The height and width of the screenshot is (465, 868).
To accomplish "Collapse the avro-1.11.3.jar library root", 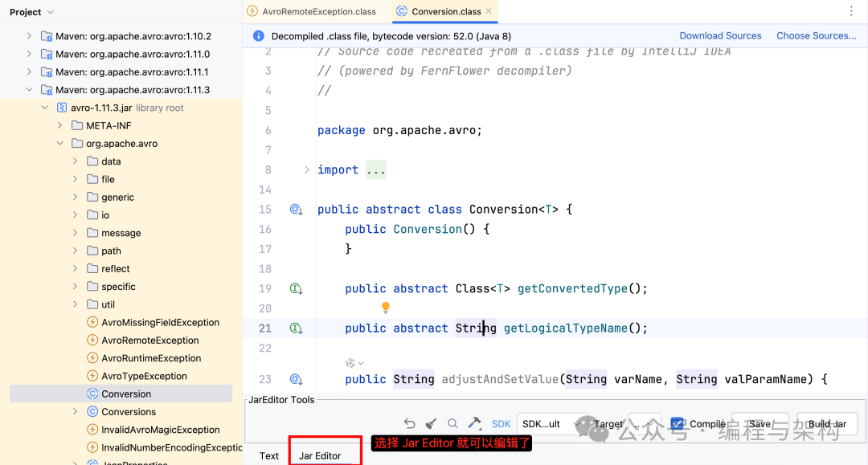I will click(45, 108).
